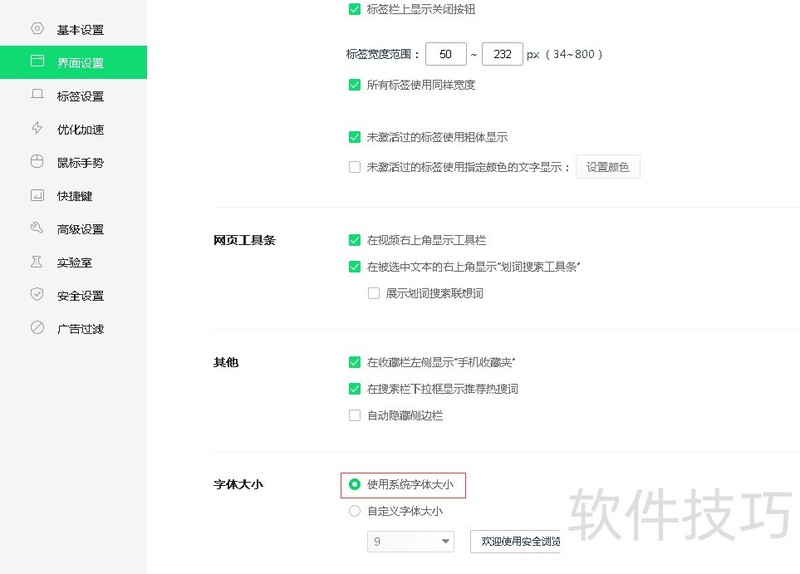Select 使用系统字体大小 radio option
The height and width of the screenshot is (574, 800).
[354, 485]
